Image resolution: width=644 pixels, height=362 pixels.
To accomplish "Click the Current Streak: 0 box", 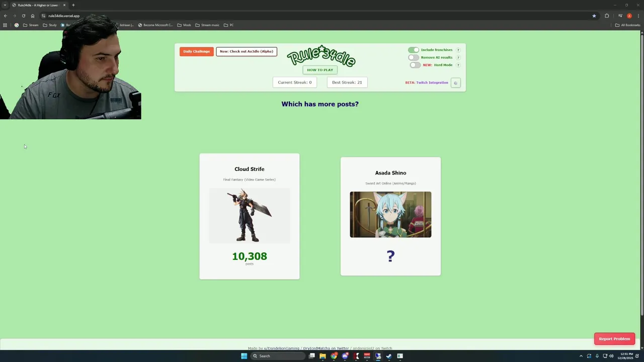I will click(295, 82).
